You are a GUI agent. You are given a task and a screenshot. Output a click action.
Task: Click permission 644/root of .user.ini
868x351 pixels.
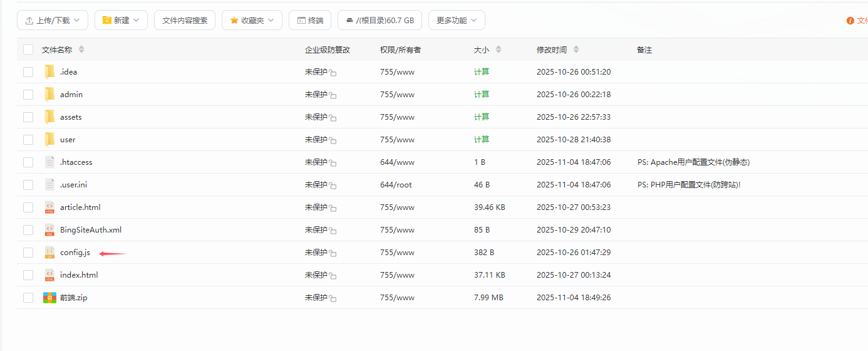pyautogui.click(x=396, y=185)
